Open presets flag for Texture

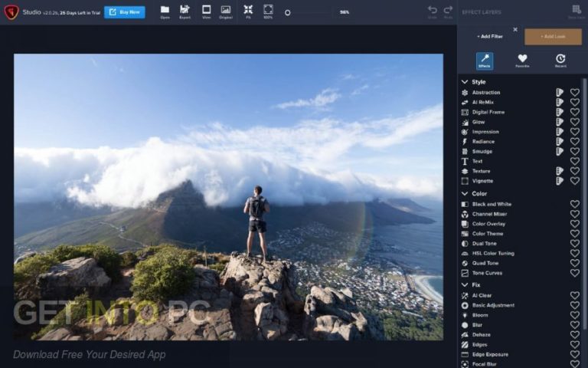pyautogui.click(x=560, y=171)
